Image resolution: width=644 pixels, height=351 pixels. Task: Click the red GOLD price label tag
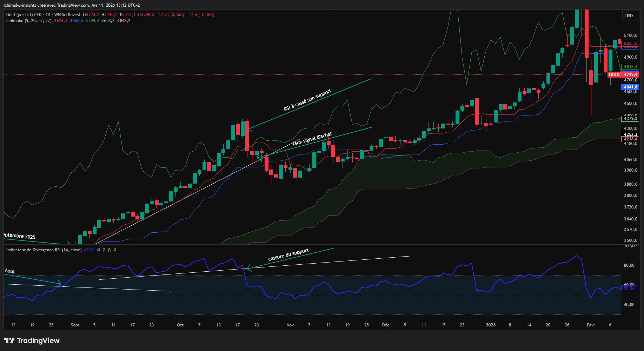[x=614, y=74]
